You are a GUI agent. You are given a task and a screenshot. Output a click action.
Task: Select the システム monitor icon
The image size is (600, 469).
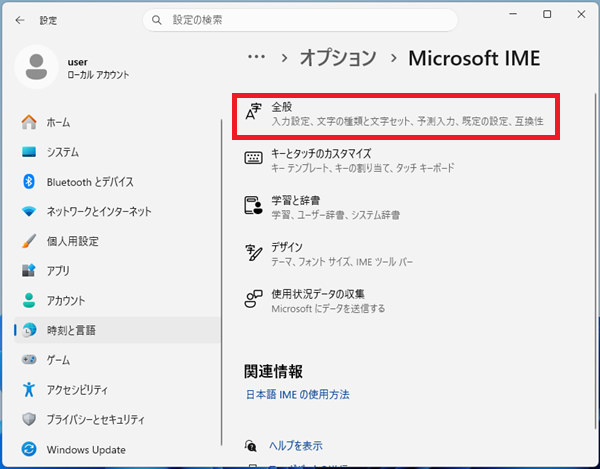29,152
